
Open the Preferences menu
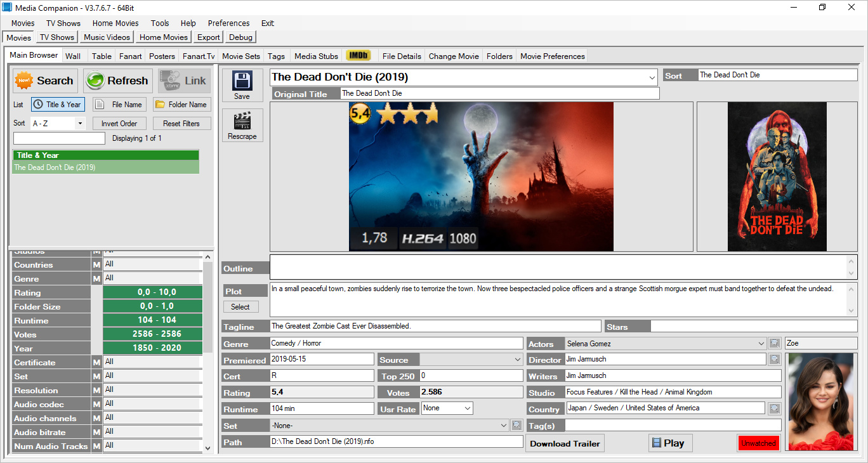(229, 23)
